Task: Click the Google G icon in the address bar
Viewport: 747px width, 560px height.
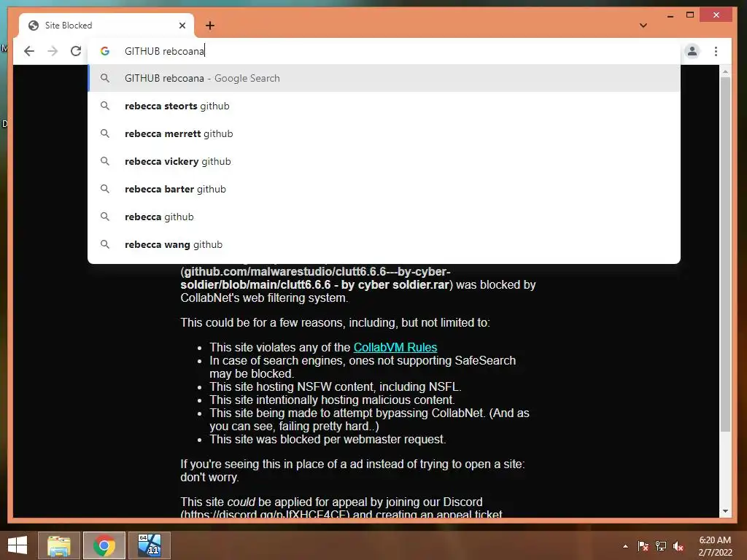Action: click(x=105, y=51)
